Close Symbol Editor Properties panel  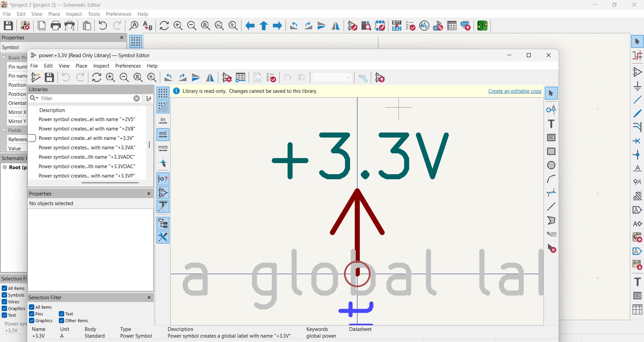pos(149,193)
